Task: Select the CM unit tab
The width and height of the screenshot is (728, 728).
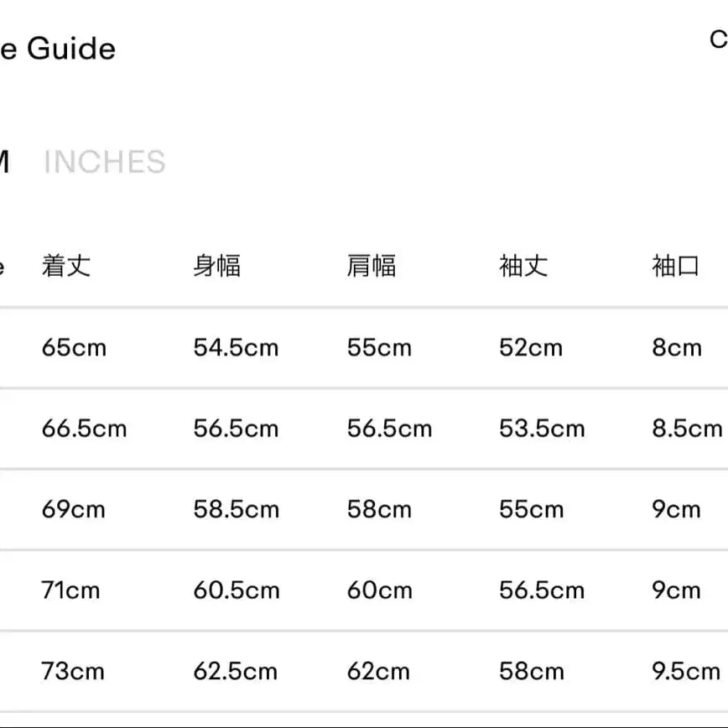Action: click(x=4, y=162)
